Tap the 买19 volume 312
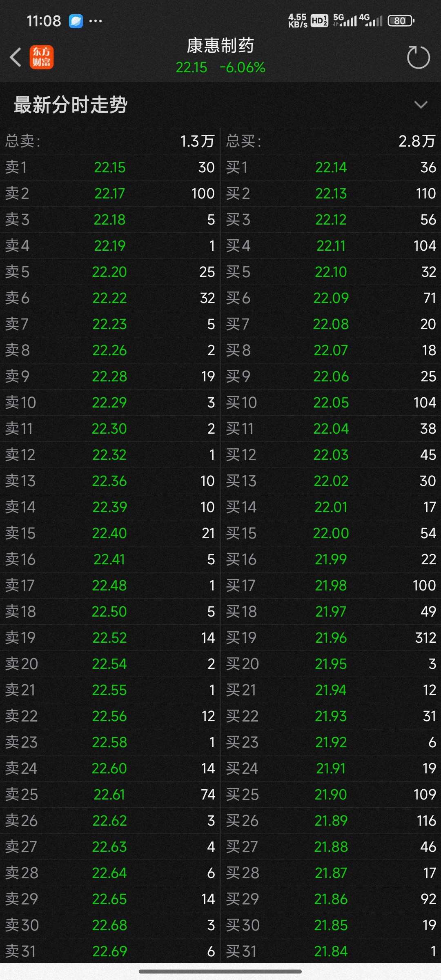441x980 pixels. coord(425,638)
